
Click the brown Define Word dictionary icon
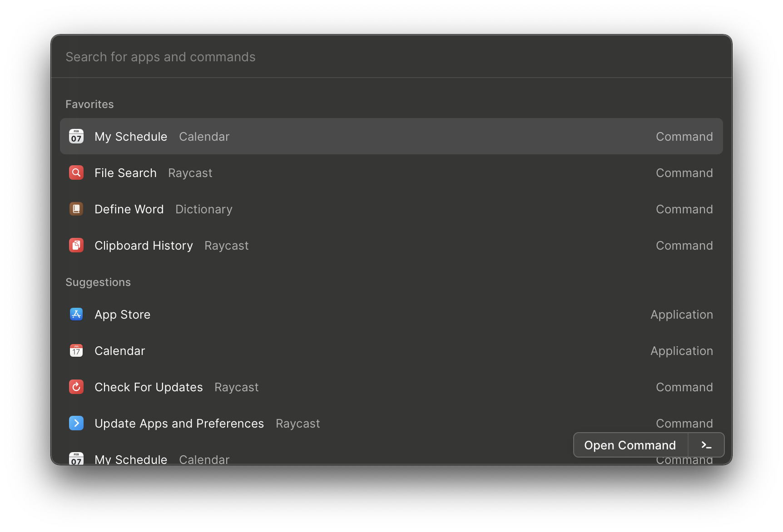point(76,209)
